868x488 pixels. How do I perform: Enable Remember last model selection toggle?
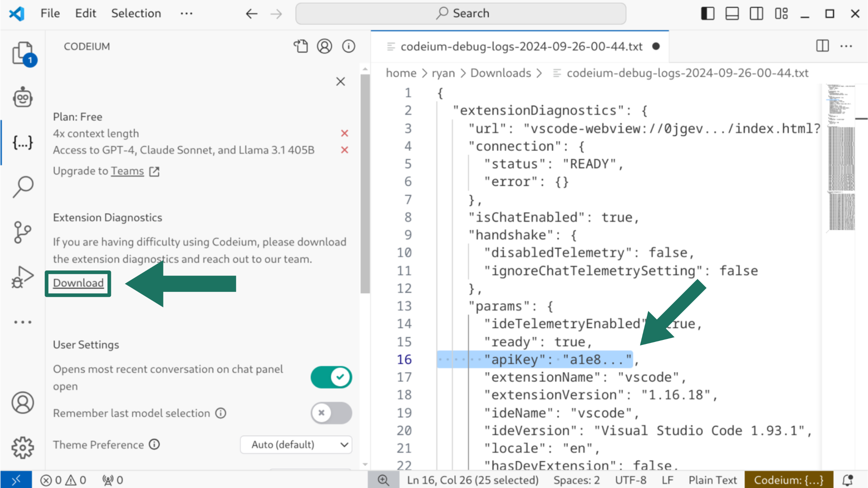[331, 413]
